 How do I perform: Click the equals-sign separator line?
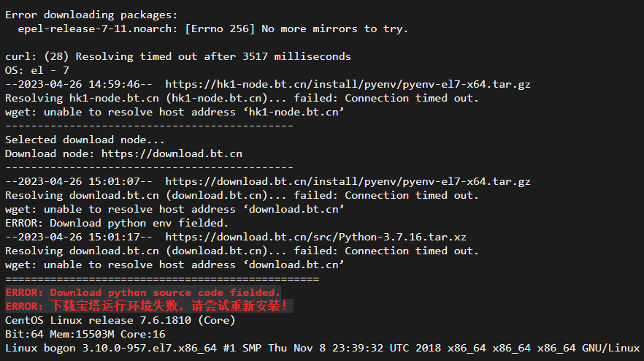[x=162, y=279]
